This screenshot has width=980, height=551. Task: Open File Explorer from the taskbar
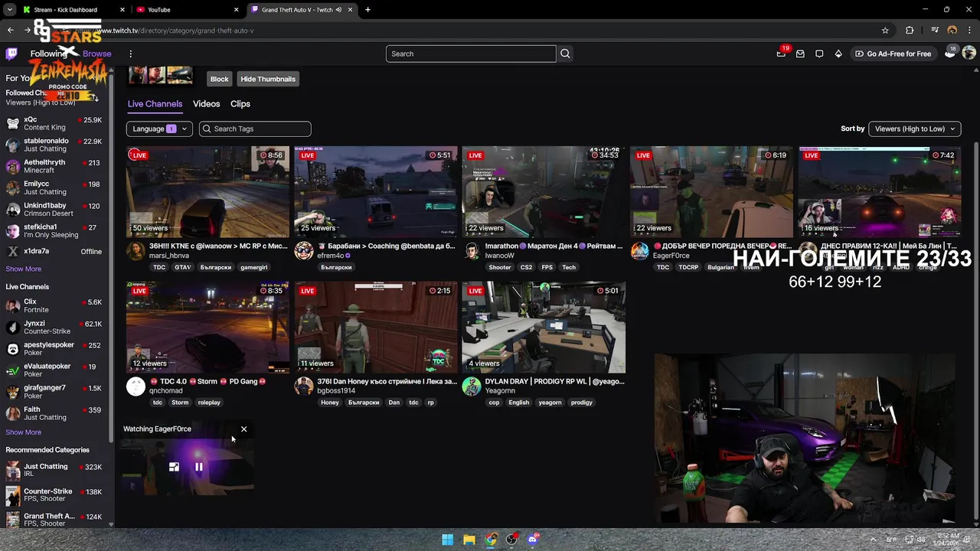click(x=469, y=540)
